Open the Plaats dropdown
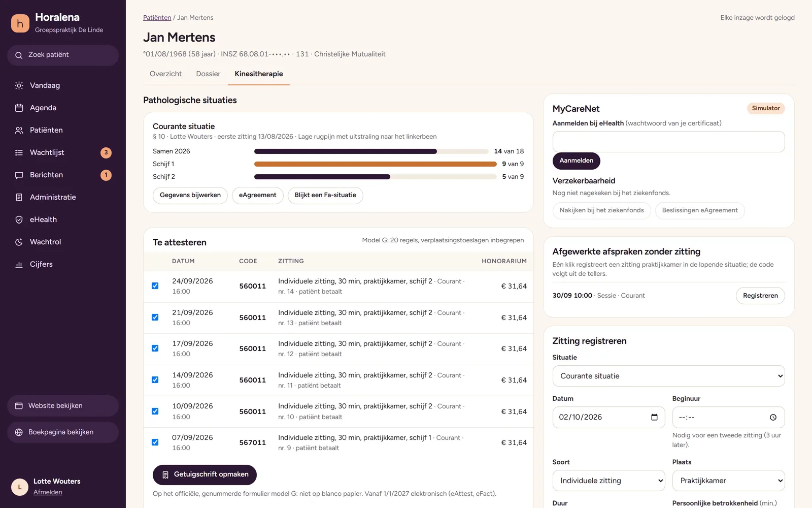The width and height of the screenshot is (812, 508). point(728,481)
